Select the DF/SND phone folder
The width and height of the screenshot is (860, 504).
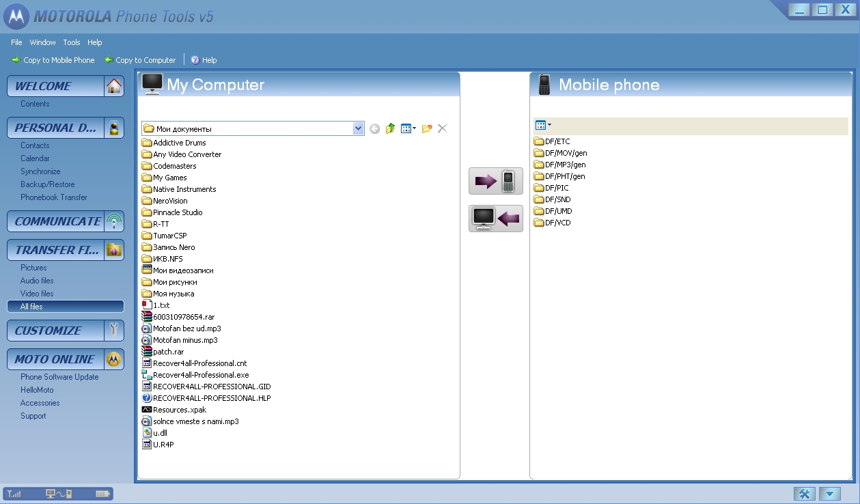553,199
